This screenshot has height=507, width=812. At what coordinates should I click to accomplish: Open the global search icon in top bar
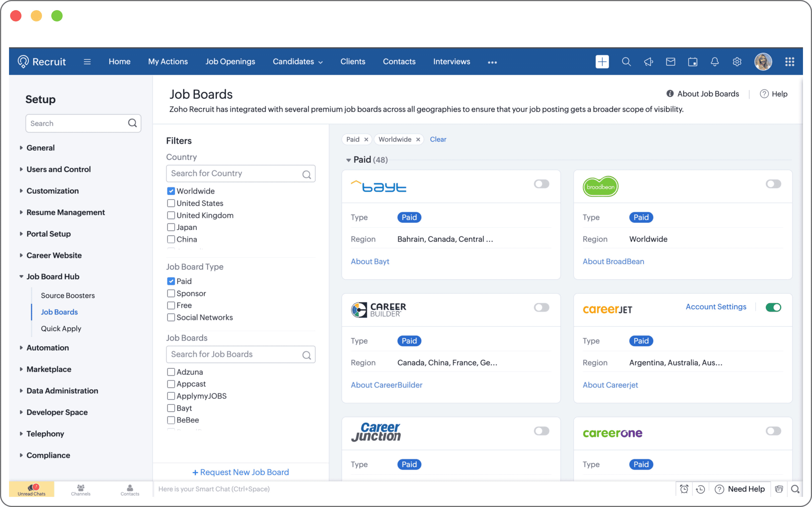[x=626, y=62]
